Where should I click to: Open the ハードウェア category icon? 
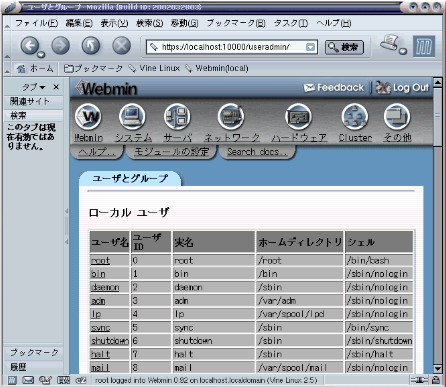click(x=299, y=117)
